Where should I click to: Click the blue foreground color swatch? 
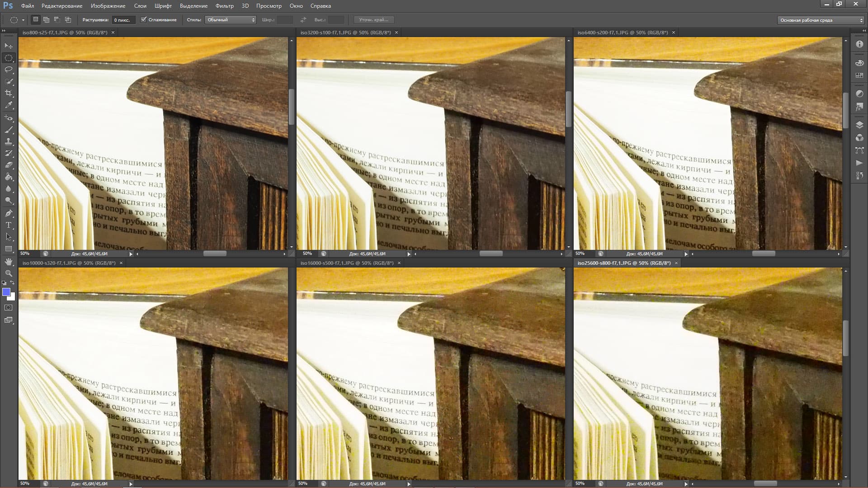pos(6,292)
